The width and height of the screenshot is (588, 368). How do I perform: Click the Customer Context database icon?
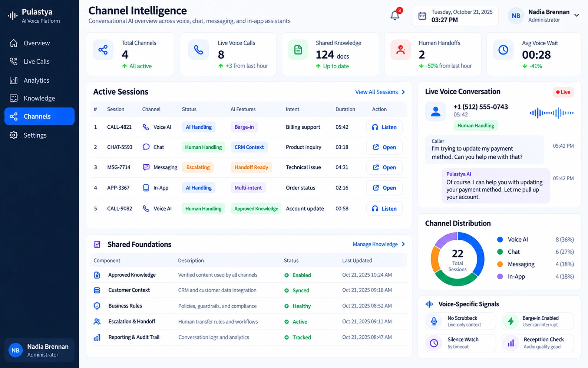pyautogui.click(x=97, y=290)
